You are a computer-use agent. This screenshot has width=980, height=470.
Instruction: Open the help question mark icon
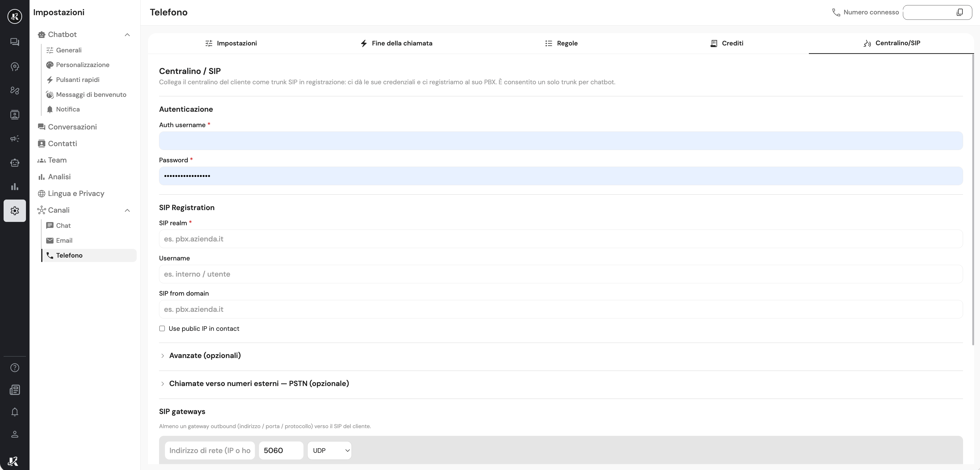coord(14,368)
